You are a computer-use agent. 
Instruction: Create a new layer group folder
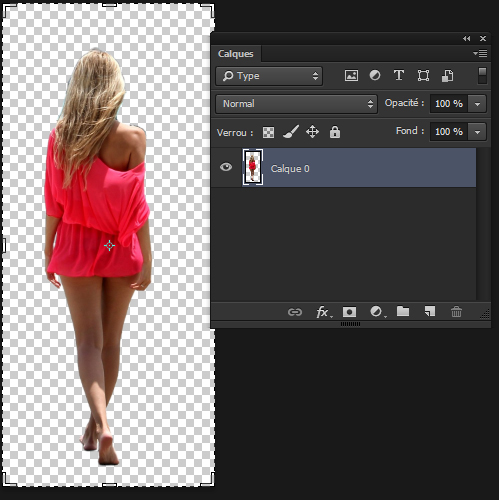403,311
